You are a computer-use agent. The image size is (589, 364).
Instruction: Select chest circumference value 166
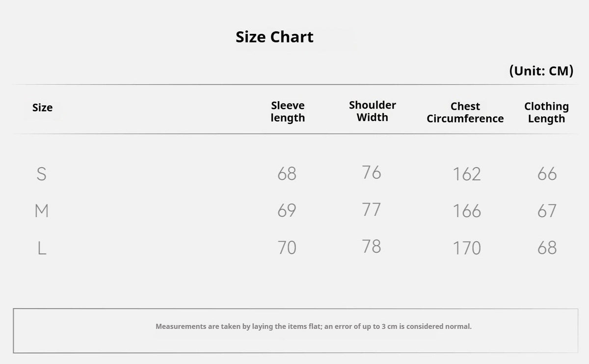pos(467,211)
